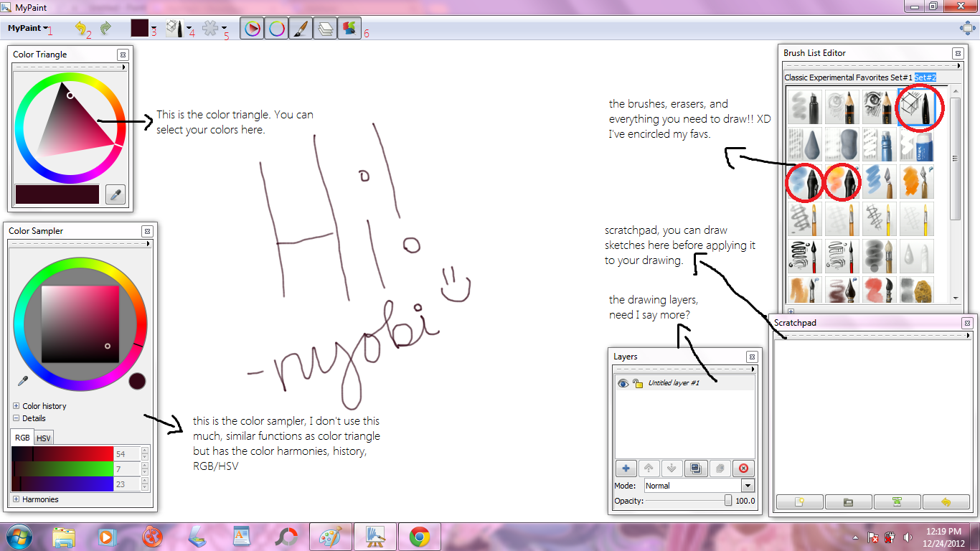Switch to the HSV tab in Color Sampler
Image resolution: width=980 pixels, height=551 pixels.
[x=43, y=437]
